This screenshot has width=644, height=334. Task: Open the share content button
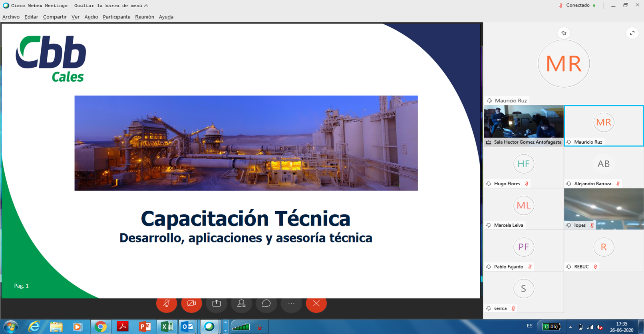(217, 304)
